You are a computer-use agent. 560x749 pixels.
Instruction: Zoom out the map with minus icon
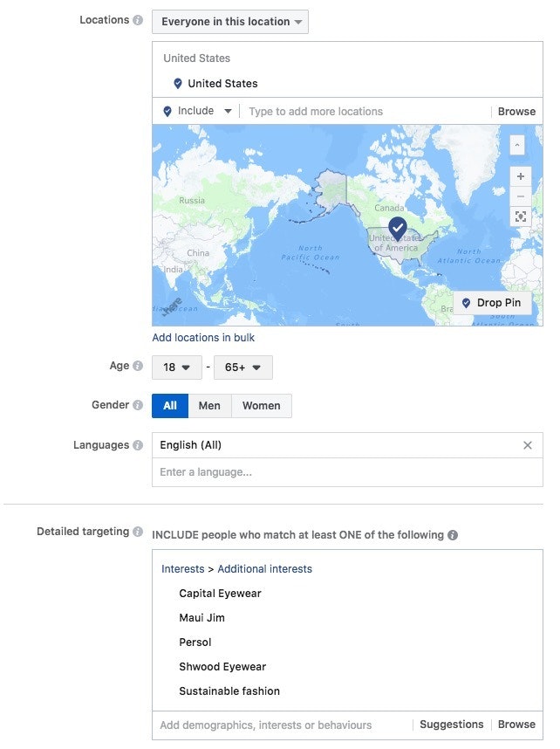pyautogui.click(x=521, y=196)
